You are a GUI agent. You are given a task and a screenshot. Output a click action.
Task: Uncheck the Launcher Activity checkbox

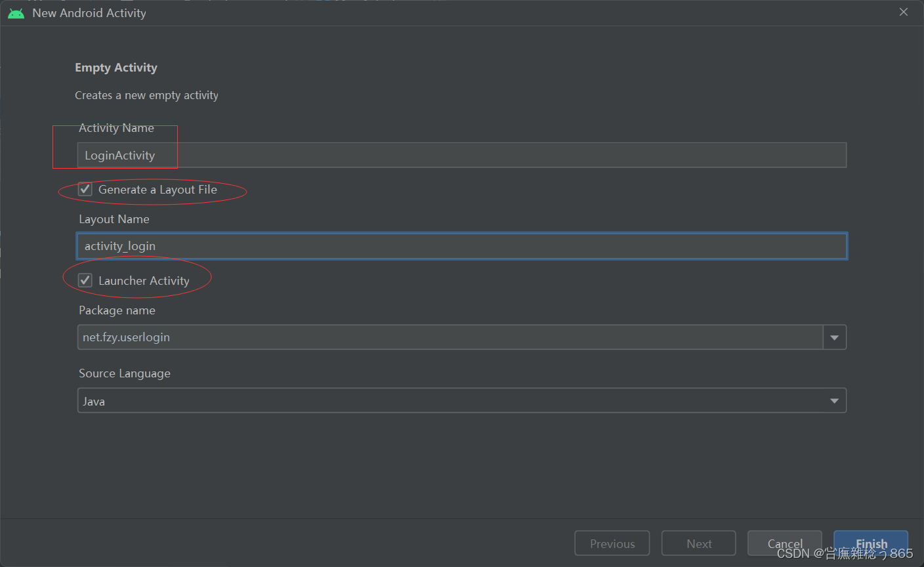point(85,281)
